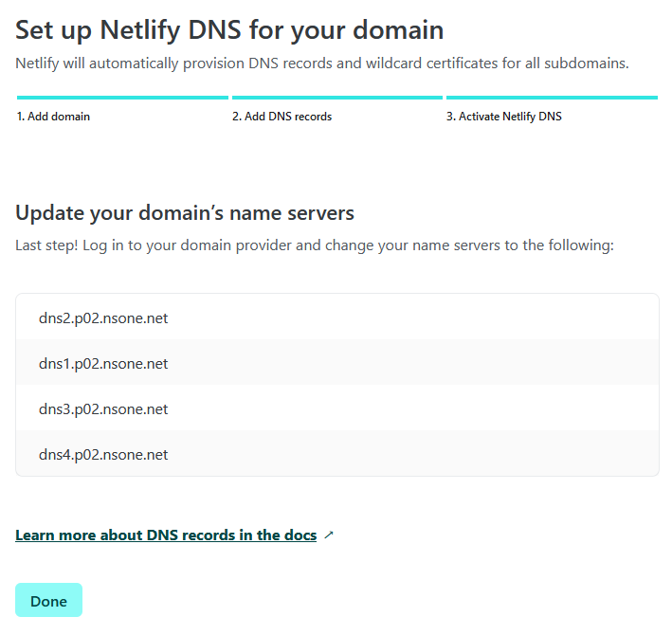Select name server dns1.p02.nsone.net
Screen dimensions: 672x635
point(337,362)
